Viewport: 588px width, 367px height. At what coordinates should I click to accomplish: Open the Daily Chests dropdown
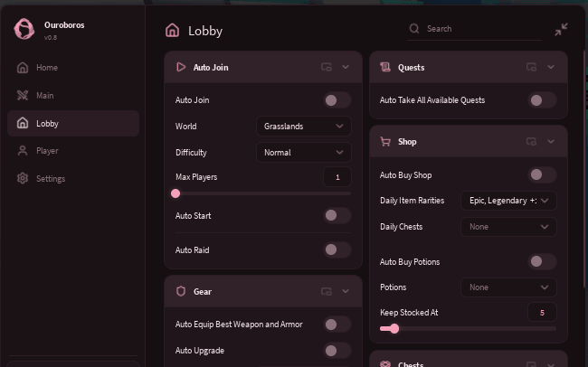(x=508, y=227)
